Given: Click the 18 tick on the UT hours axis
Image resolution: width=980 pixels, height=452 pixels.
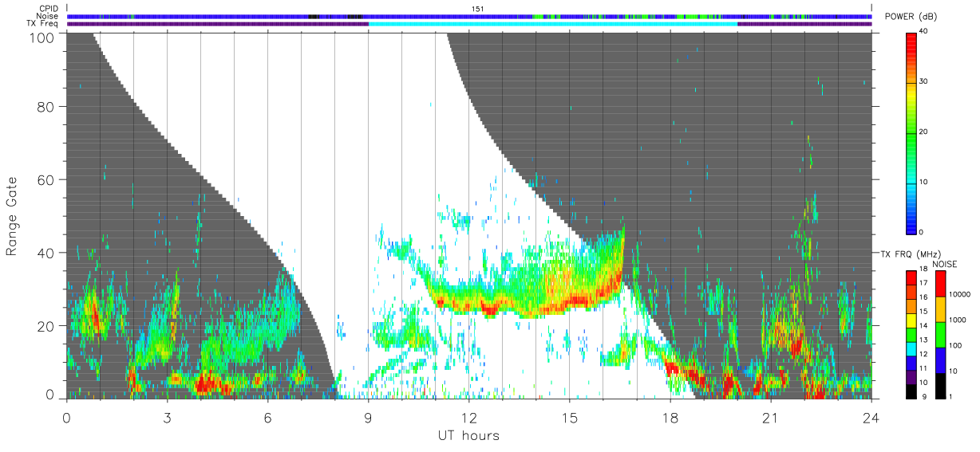Looking at the screenshot, I should (x=670, y=418).
